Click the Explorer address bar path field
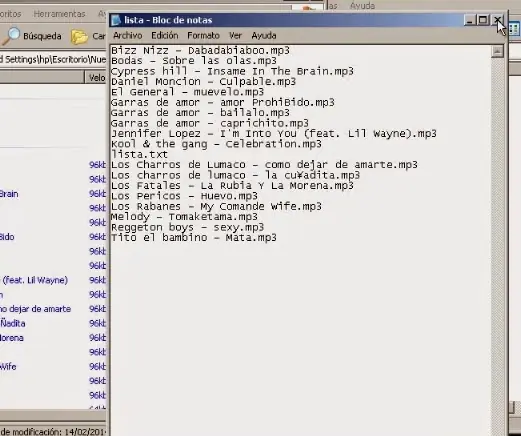The height and width of the screenshot is (436, 521). coord(53,59)
